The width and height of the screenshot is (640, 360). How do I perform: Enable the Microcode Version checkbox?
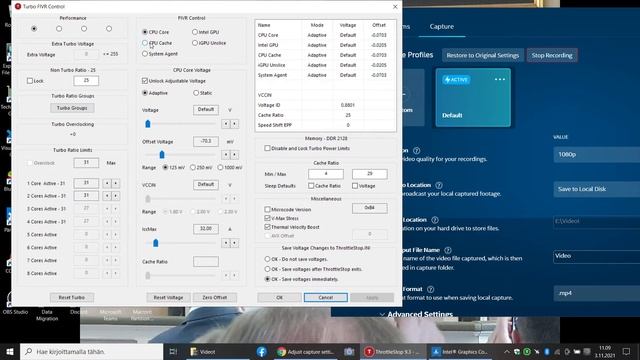[267, 209]
